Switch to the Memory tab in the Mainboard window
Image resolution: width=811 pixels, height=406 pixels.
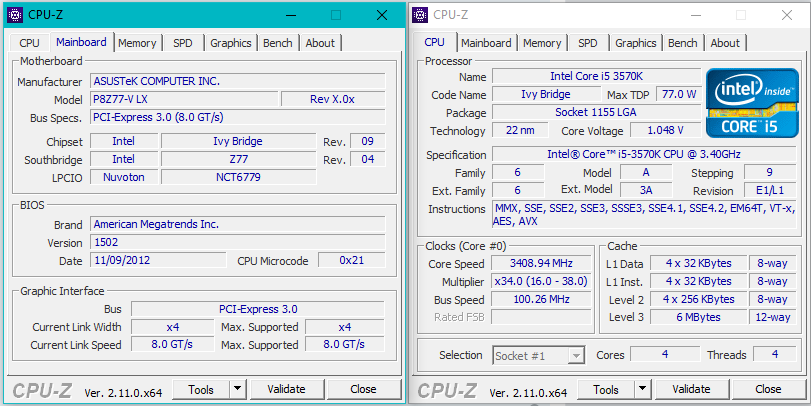point(137,43)
